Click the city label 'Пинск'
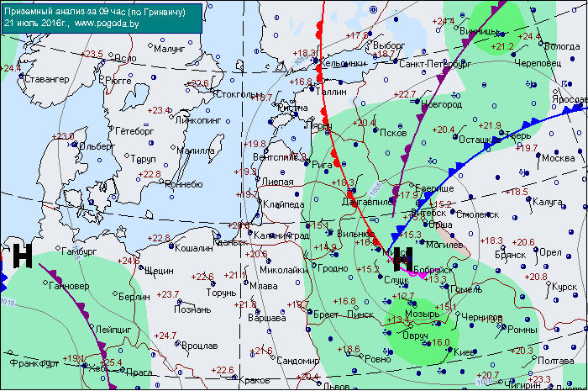 point(360,314)
